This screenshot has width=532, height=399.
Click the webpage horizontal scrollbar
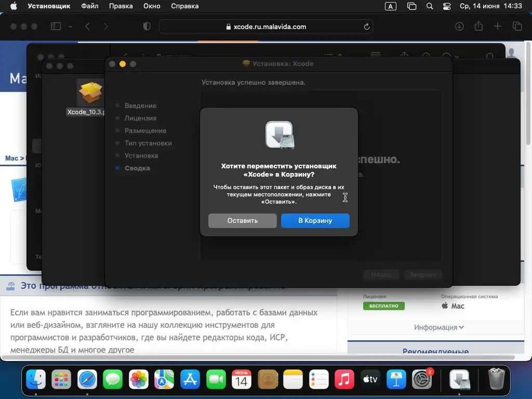pos(258,357)
